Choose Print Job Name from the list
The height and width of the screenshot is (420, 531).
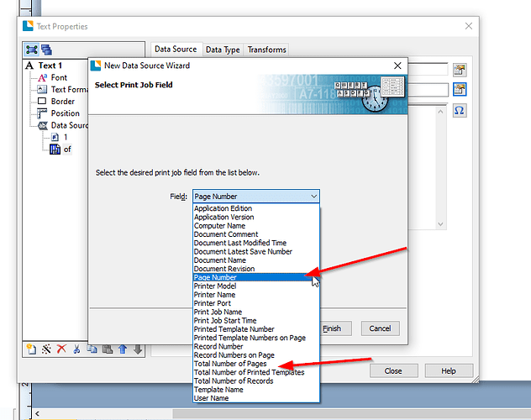click(256, 312)
